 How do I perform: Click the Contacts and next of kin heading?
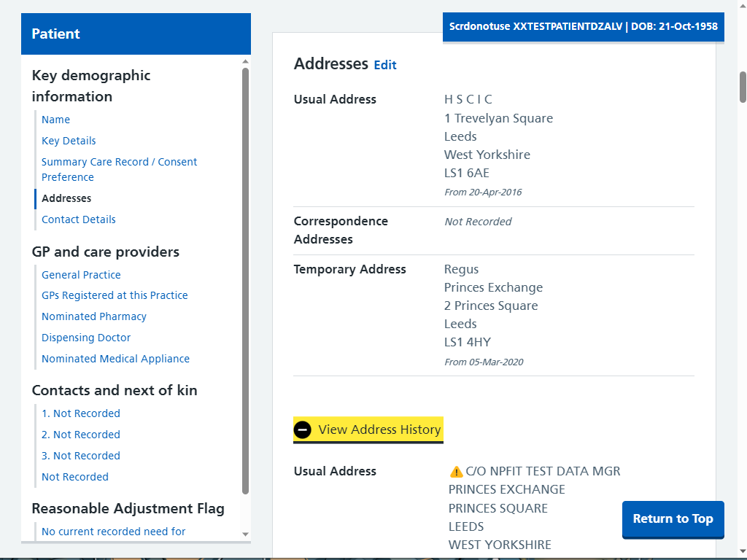[x=115, y=390]
